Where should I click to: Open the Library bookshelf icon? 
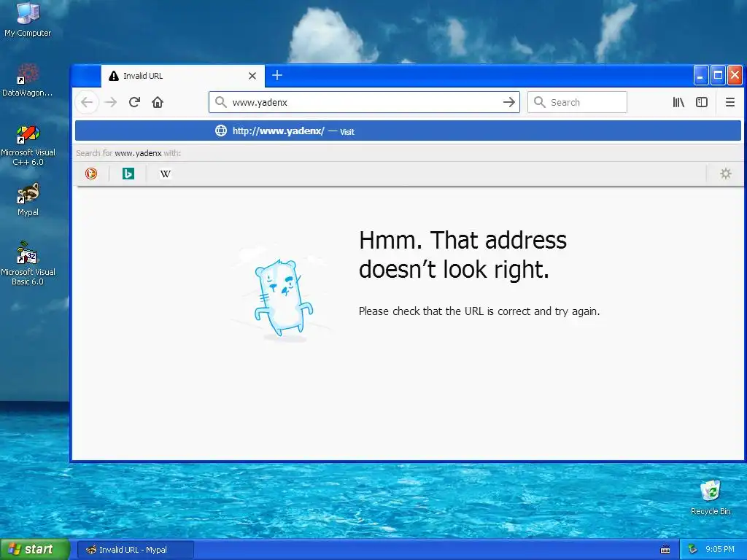click(x=678, y=102)
